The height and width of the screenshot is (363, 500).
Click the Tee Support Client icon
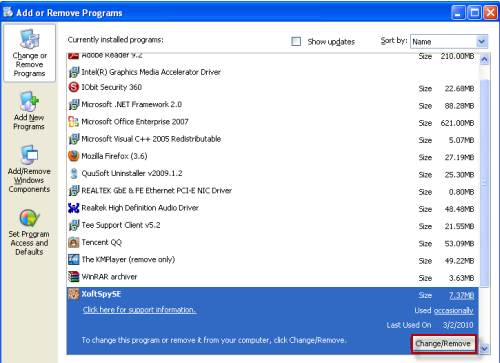[74, 225]
